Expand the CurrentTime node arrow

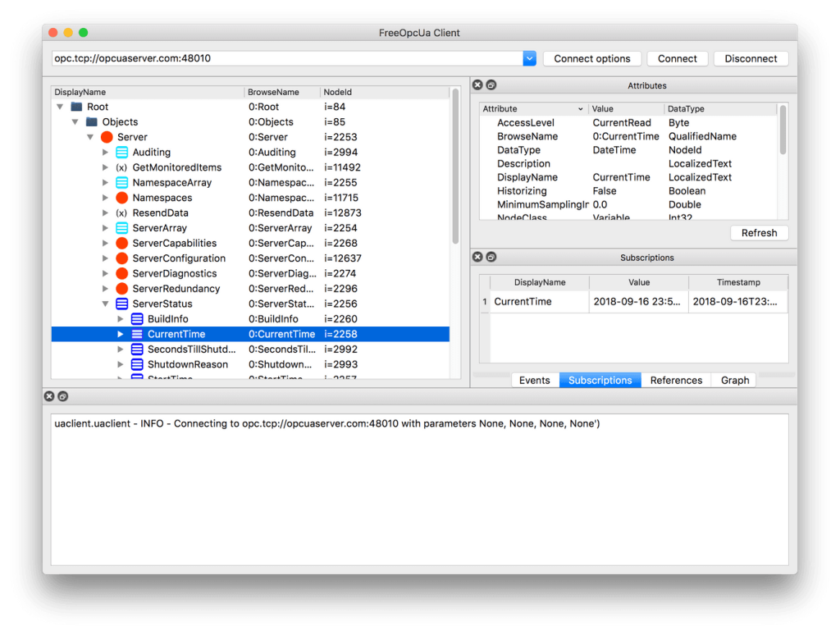tap(121, 334)
